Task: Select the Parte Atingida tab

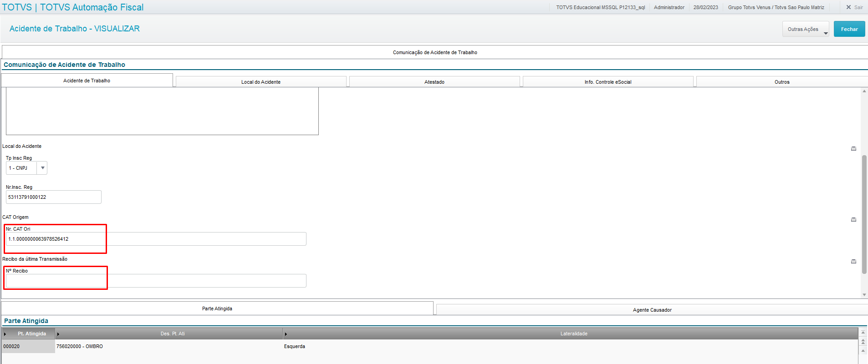Action: tap(217, 308)
